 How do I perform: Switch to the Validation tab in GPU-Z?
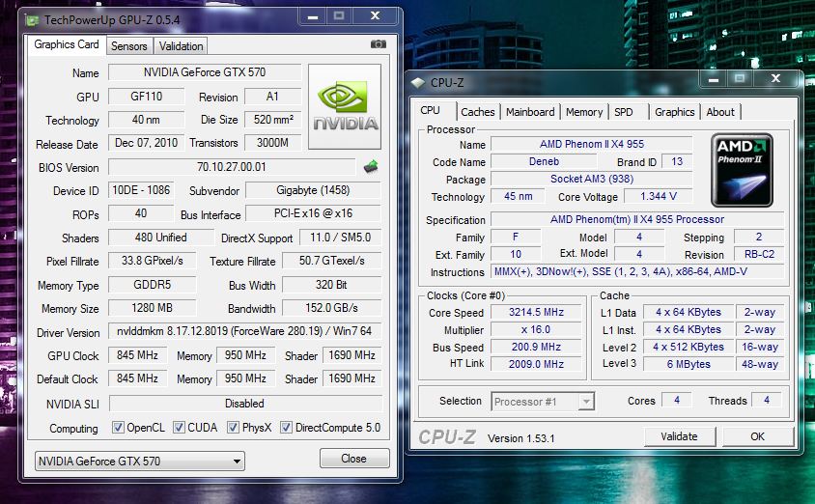point(181,46)
